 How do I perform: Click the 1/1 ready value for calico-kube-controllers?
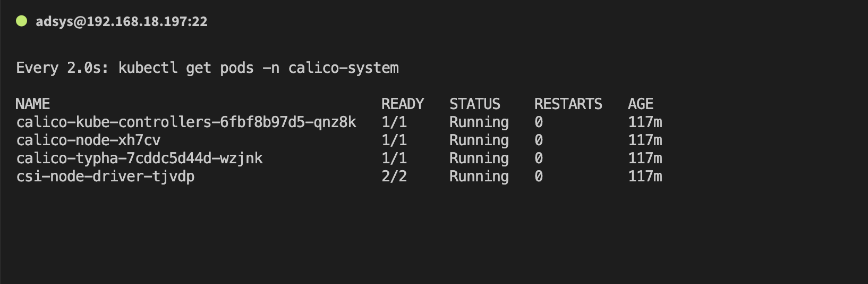point(394,122)
